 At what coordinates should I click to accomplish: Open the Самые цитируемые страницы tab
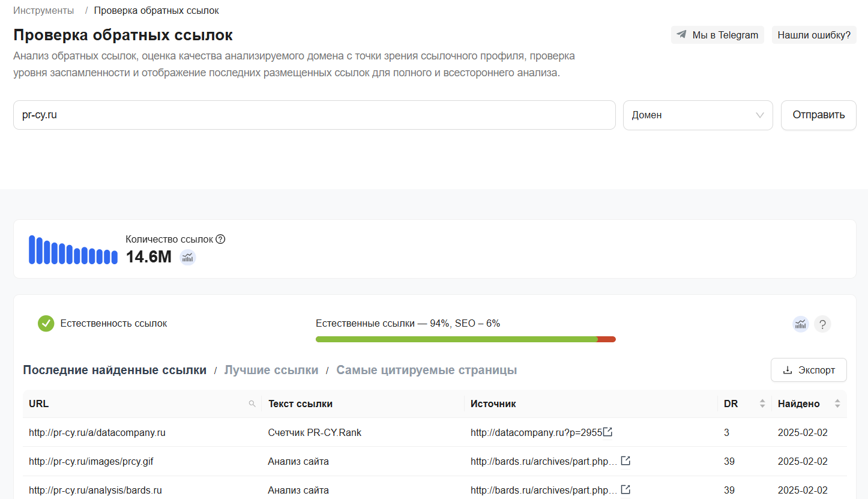[426, 370]
